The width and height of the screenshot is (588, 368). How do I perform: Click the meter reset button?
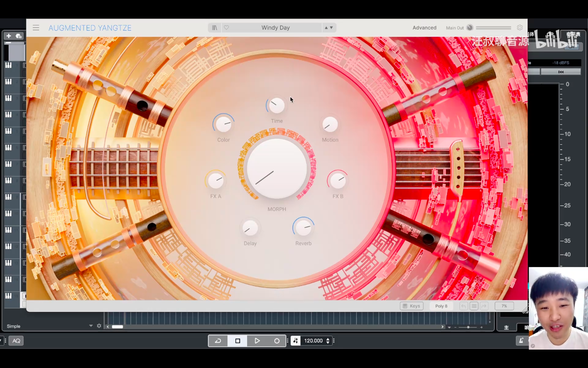[561, 72]
